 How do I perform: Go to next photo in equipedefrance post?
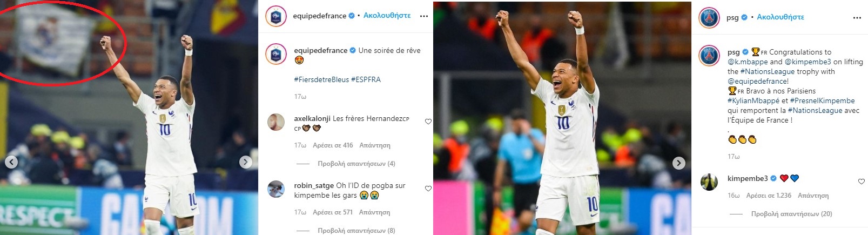click(x=246, y=162)
